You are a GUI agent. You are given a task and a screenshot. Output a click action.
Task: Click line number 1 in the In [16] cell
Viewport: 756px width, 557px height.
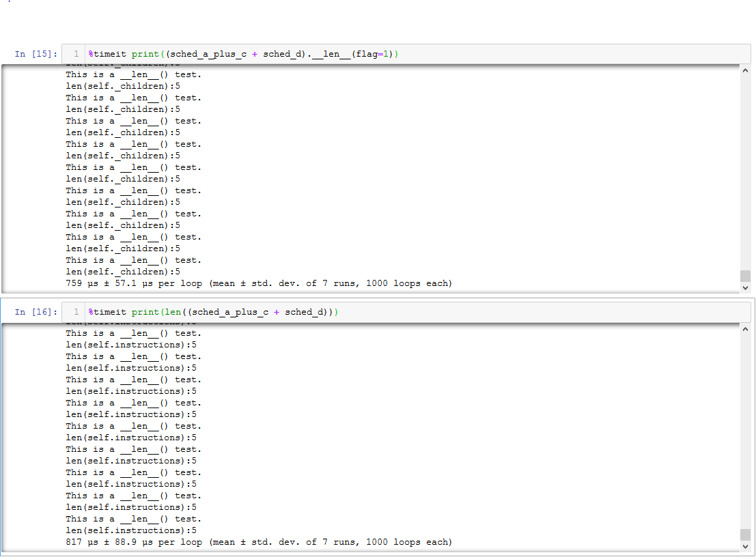click(75, 312)
